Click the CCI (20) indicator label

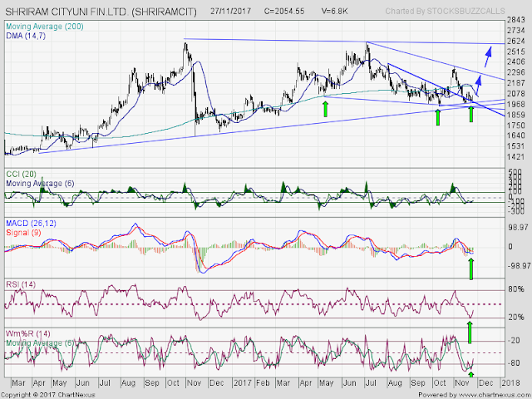click(x=21, y=175)
